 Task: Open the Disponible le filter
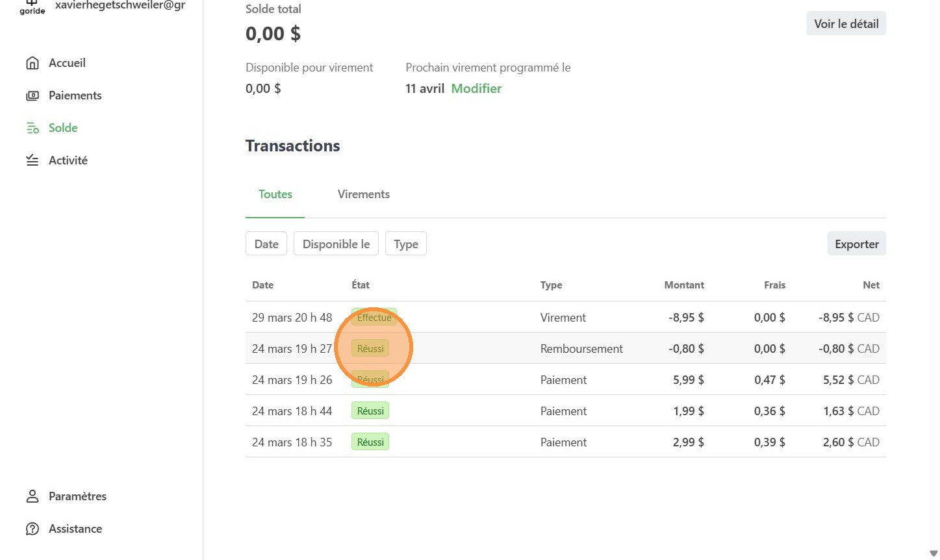click(336, 244)
